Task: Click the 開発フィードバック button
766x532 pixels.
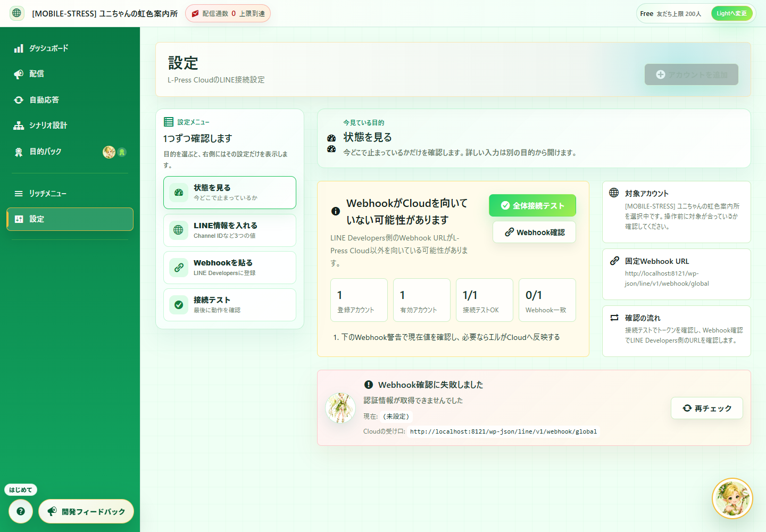Action: (86, 511)
